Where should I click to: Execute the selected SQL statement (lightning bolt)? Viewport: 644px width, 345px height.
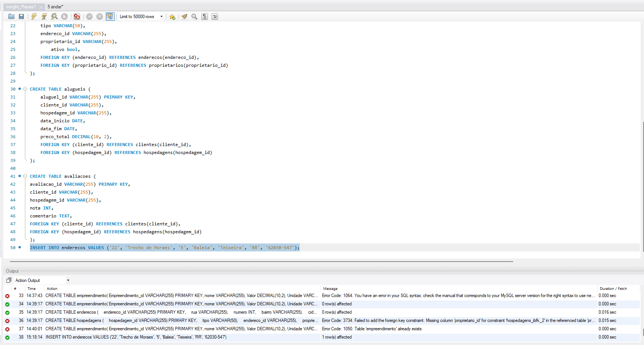coord(34,17)
